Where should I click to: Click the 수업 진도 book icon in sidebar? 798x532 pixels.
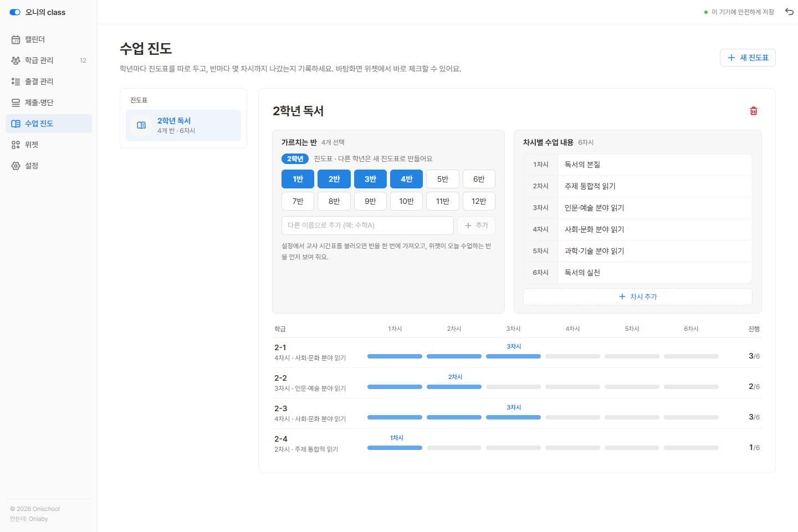click(x=16, y=124)
